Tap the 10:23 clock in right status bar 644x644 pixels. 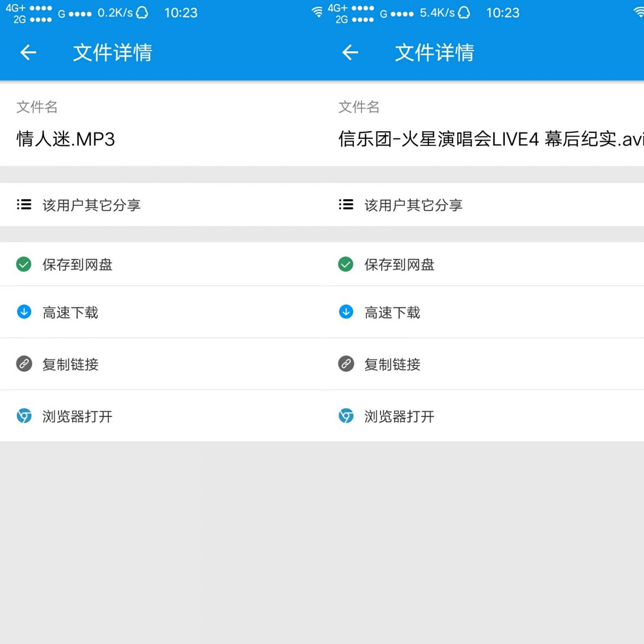coord(503,13)
